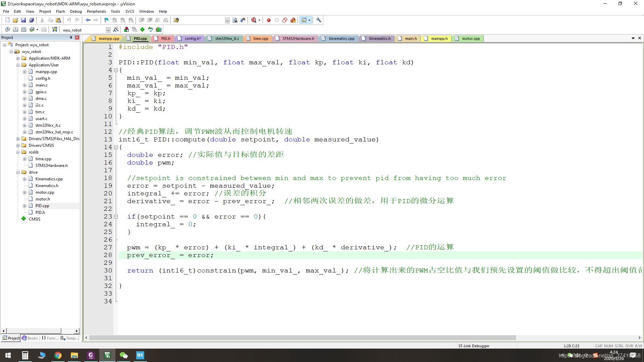Toggle the Window layout button in toolbar
The width and height of the screenshot is (644, 362).
(304, 20)
